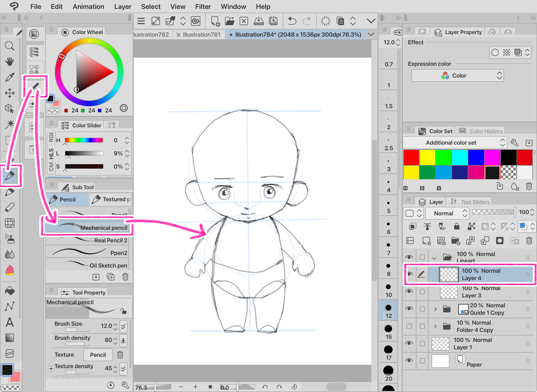
Task: Select the Eyedropper tool
Action: (x=10, y=77)
